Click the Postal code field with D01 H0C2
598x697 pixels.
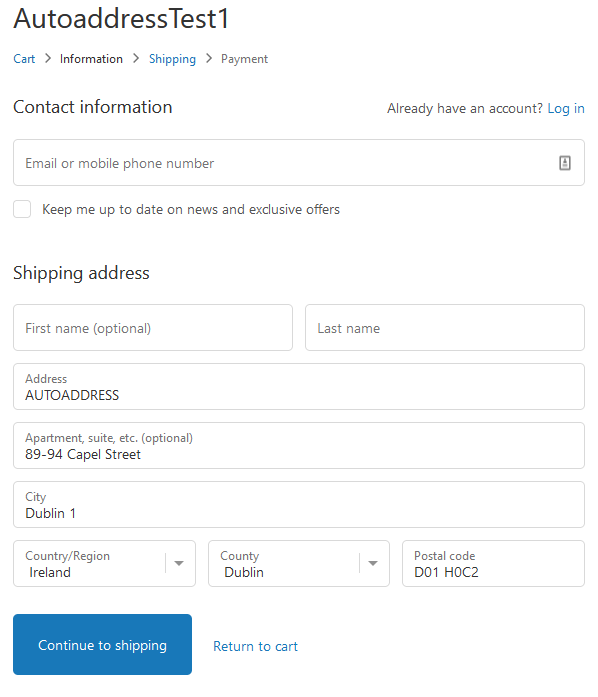pos(493,564)
